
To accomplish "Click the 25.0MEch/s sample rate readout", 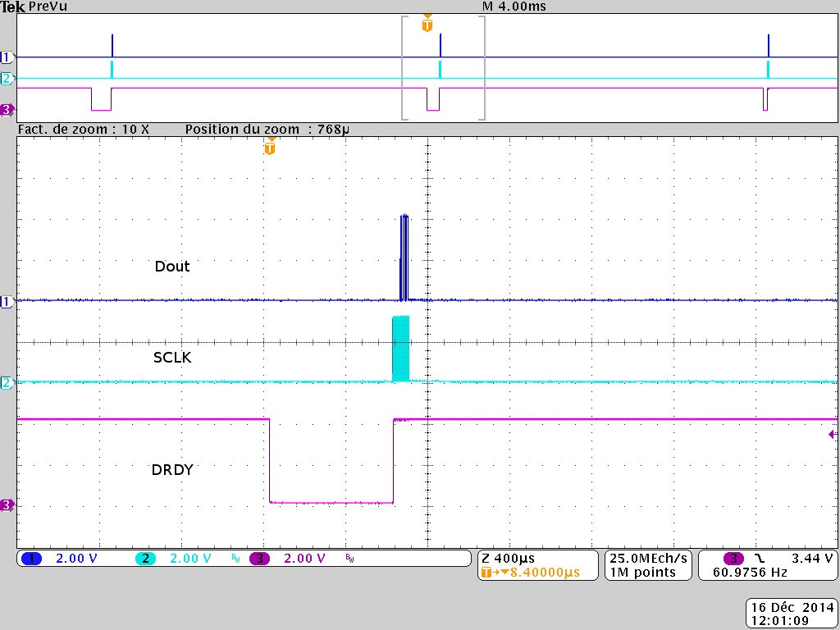I will [x=648, y=559].
